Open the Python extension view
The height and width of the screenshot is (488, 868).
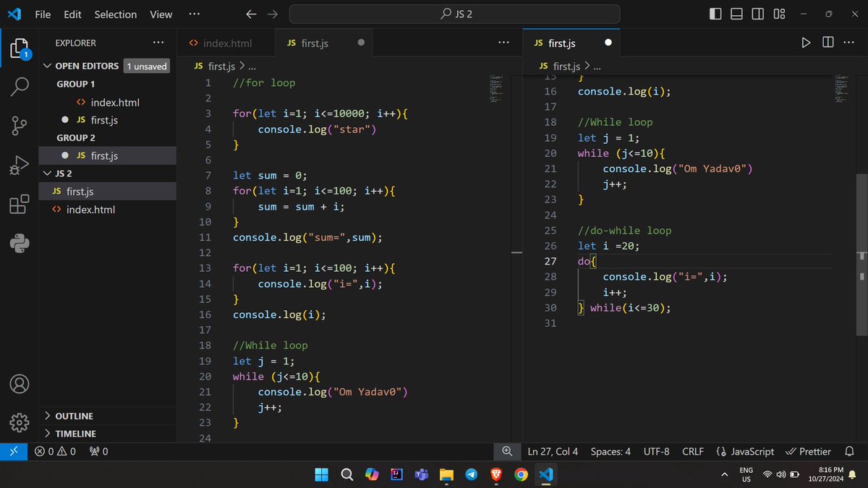pos(20,243)
